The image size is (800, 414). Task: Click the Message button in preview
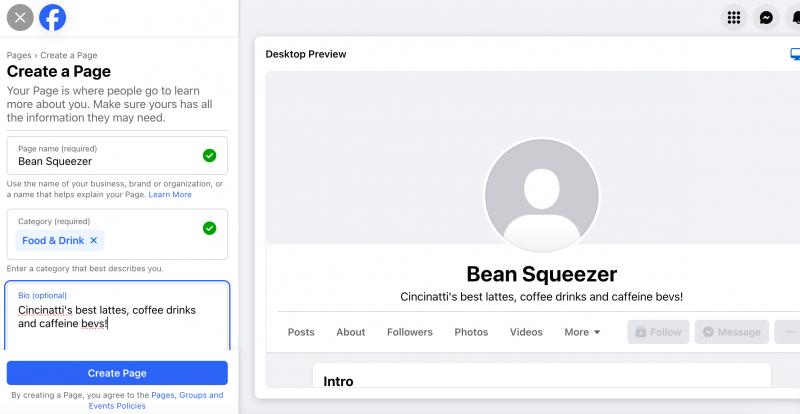click(x=732, y=332)
